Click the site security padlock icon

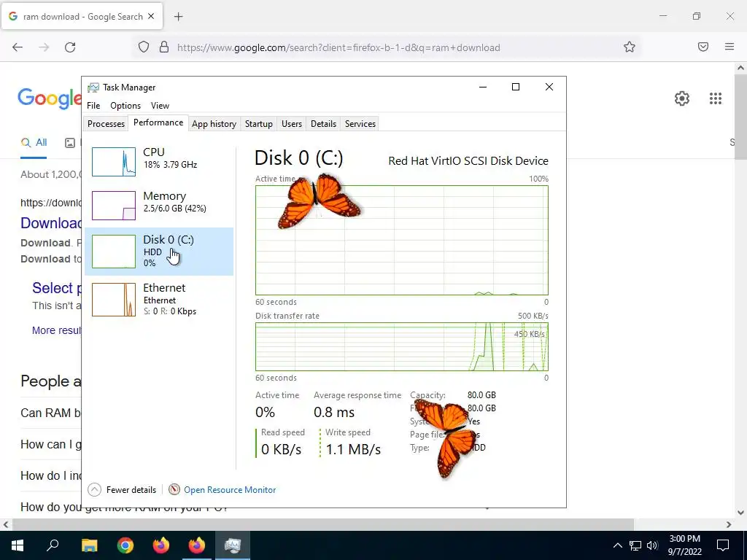point(164,47)
